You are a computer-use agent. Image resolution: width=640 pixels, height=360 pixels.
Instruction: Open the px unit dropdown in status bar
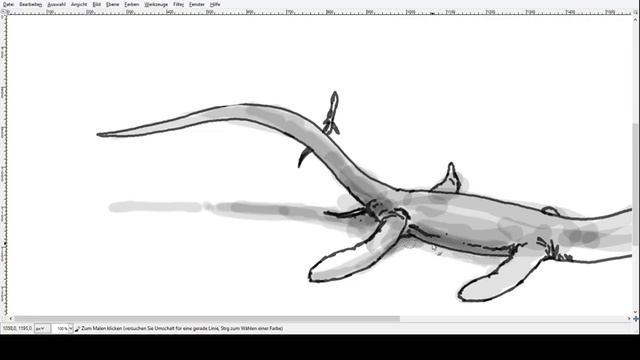42,328
